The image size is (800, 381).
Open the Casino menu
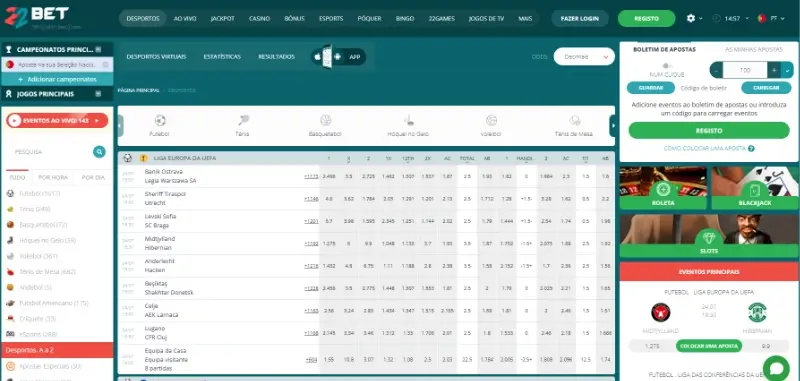[x=259, y=18]
